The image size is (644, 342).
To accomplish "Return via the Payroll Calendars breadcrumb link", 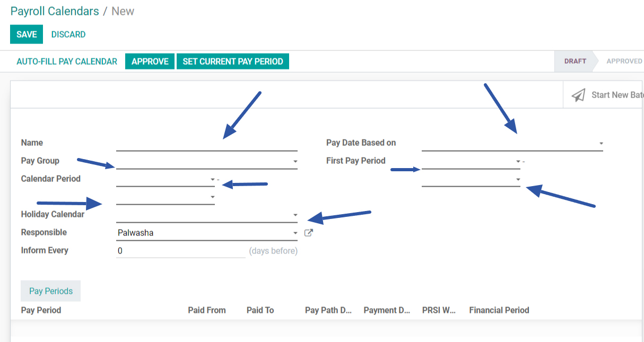I will click(54, 11).
